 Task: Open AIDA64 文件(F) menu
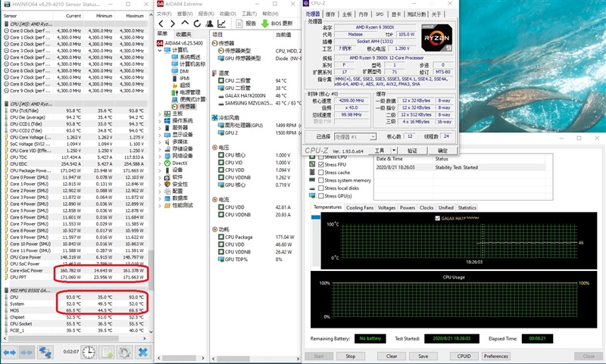(164, 14)
